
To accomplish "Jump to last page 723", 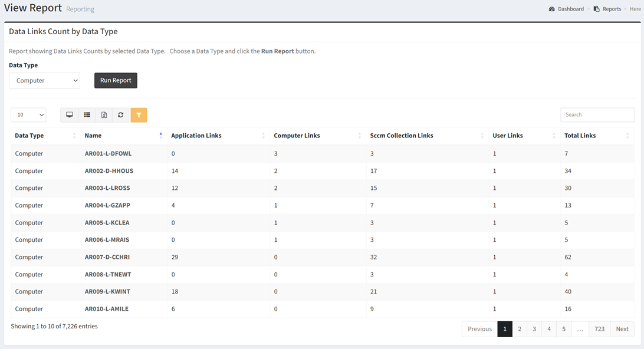I will coord(599,329).
